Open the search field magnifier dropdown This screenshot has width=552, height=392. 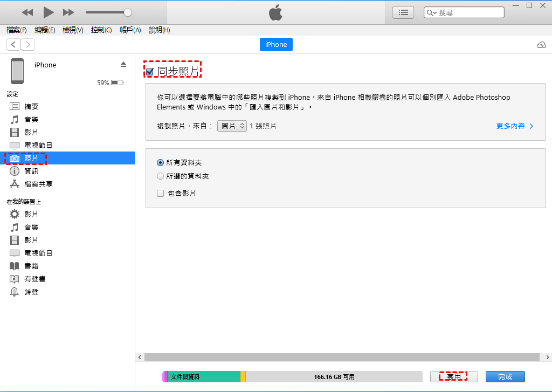[x=432, y=12]
